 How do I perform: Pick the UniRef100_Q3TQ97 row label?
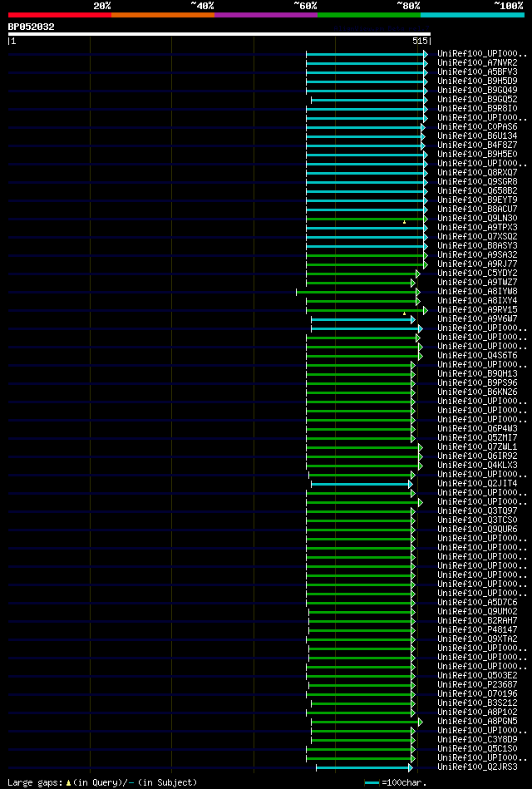coord(477,511)
